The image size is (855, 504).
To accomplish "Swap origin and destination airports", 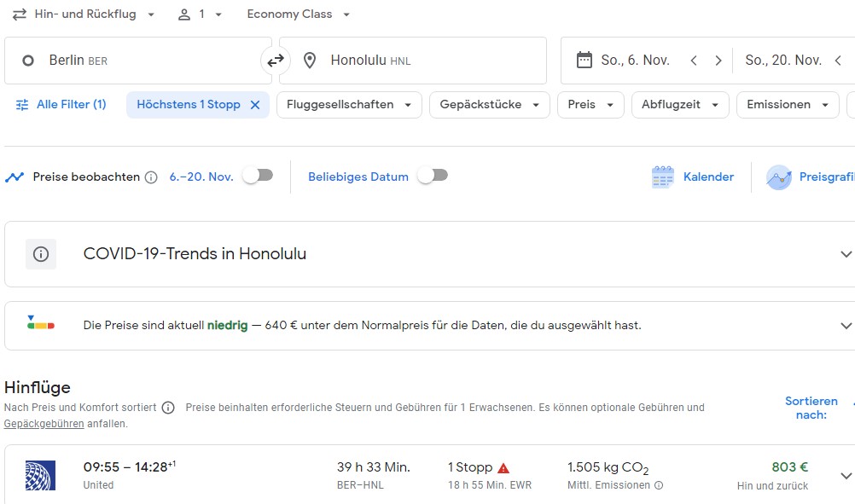I will (x=276, y=61).
